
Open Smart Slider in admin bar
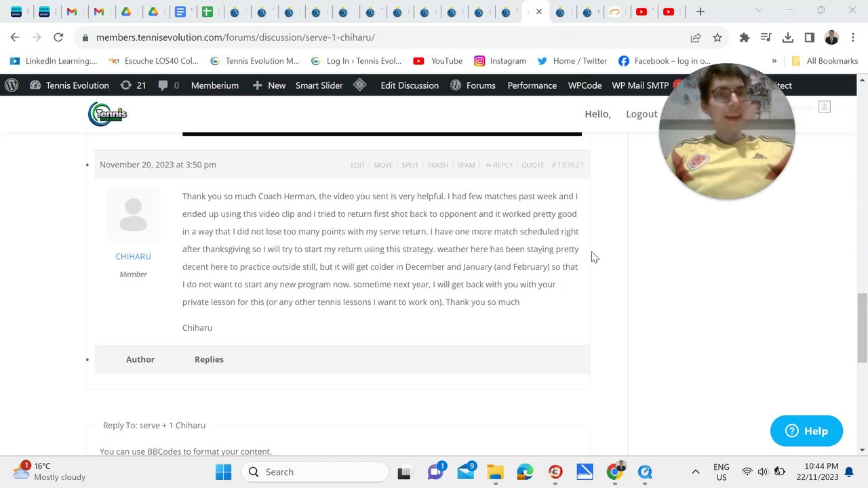coord(319,85)
